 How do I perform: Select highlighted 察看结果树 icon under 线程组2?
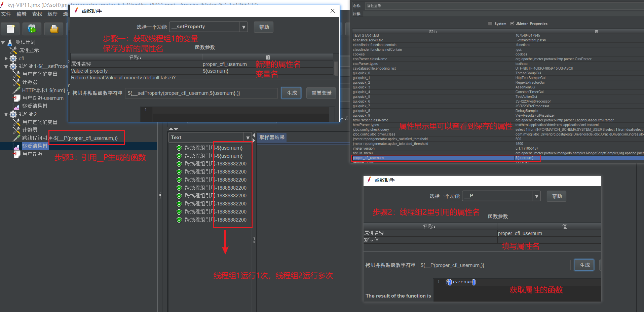click(17, 146)
